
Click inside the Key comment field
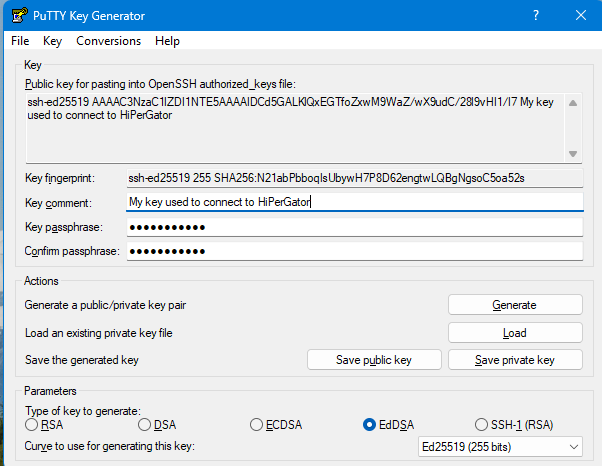pyautogui.click(x=353, y=202)
